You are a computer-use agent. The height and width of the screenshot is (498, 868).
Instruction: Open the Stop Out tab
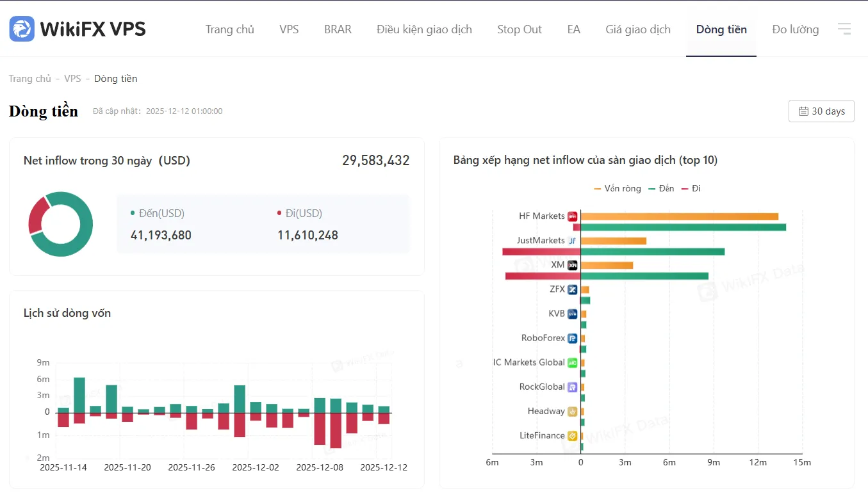click(x=520, y=29)
